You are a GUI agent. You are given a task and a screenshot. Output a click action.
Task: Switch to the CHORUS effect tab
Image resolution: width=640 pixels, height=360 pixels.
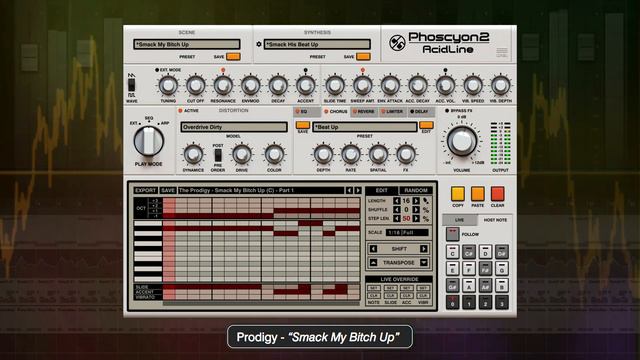coord(336,111)
